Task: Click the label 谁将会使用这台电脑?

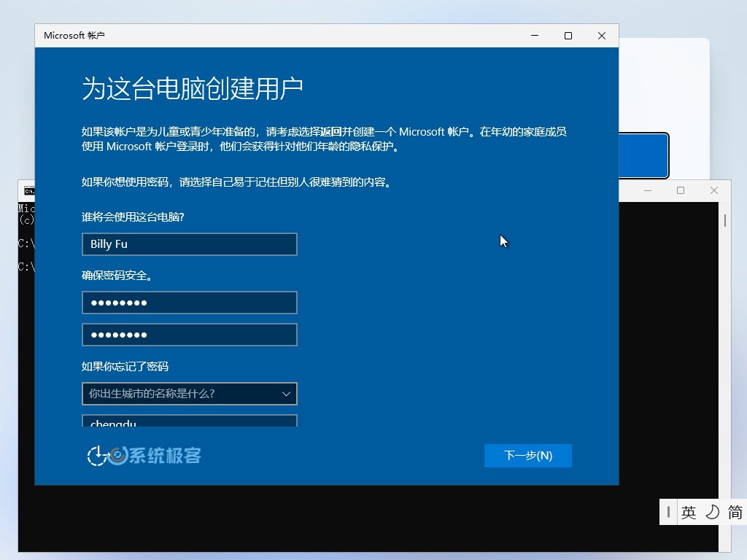Action: (133, 217)
